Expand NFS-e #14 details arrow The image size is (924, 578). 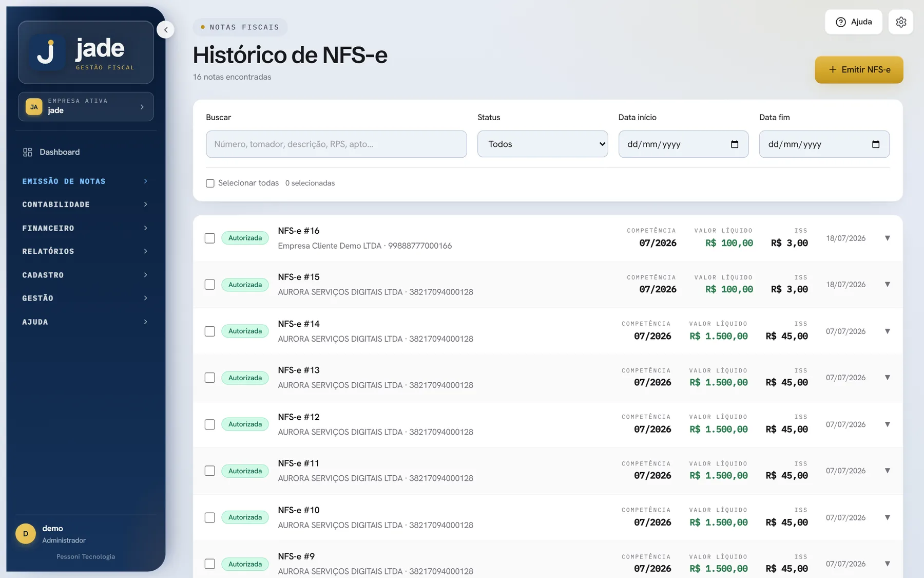[x=887, y=331]
